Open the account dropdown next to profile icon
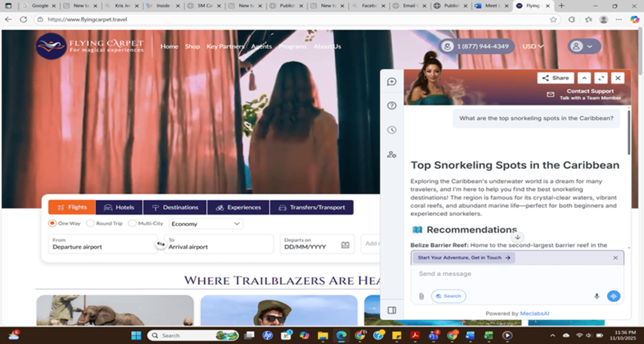Screen dimensions: 644x344 click(x=591, y=46)
